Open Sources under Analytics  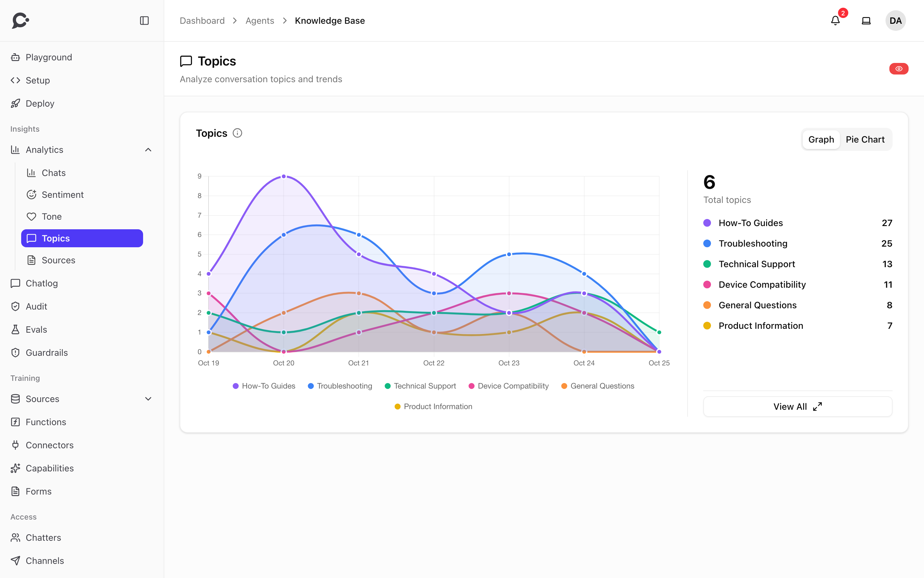click(82, 260)
